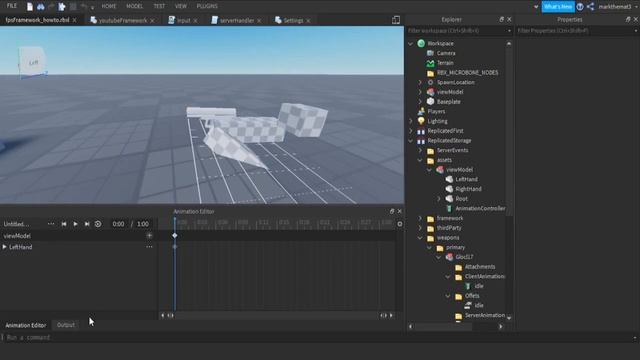Select RBX_MICROBONE_NODES folder in Explorer

[x=467, y=73]
